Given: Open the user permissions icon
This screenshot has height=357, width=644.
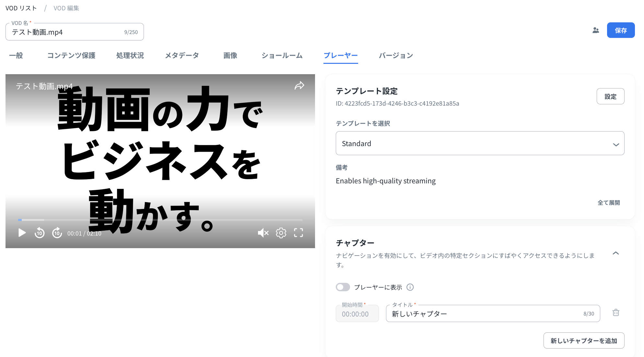Looking at the screenshot, I should (596, 30).
